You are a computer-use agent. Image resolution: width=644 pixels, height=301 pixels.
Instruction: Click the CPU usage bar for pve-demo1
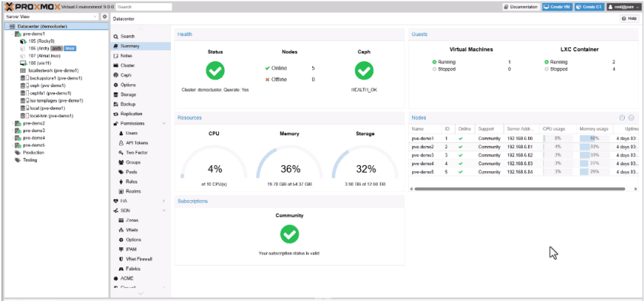[x=558, y=138]
